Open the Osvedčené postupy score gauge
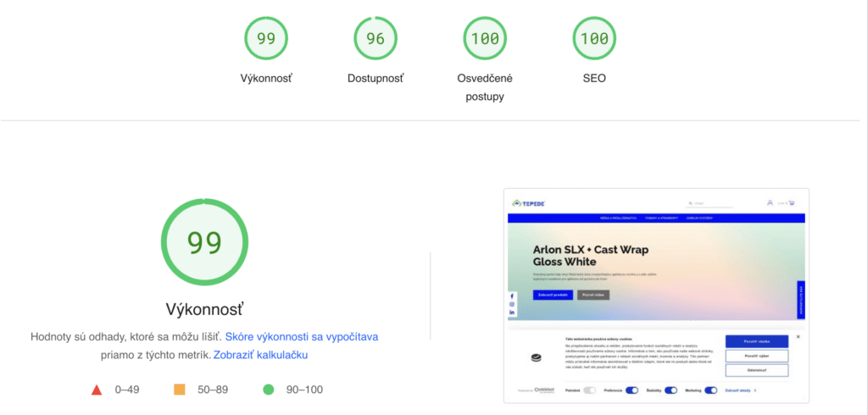 coord(485,38)
